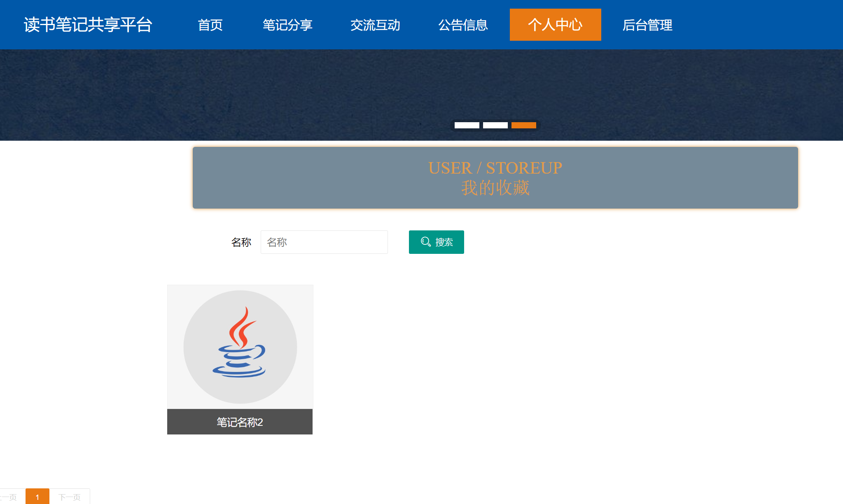Click the USER / STOREUP header text
Image resolution: width=843 pixels, height=504 pixels.
pyautogui.click(x=495, y=167)
